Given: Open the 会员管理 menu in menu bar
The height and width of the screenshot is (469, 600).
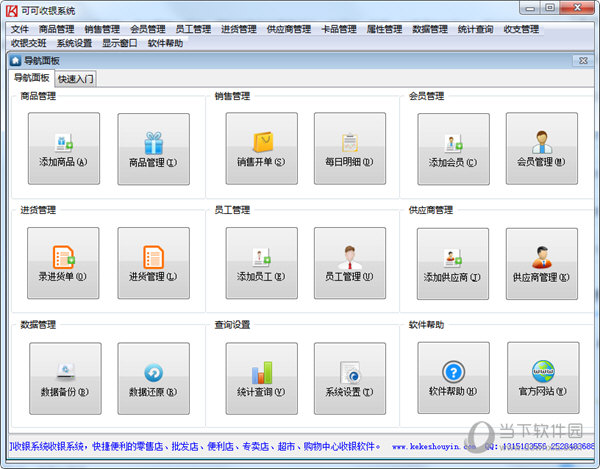Looking at the screenshot, I should tap(148, 29).
